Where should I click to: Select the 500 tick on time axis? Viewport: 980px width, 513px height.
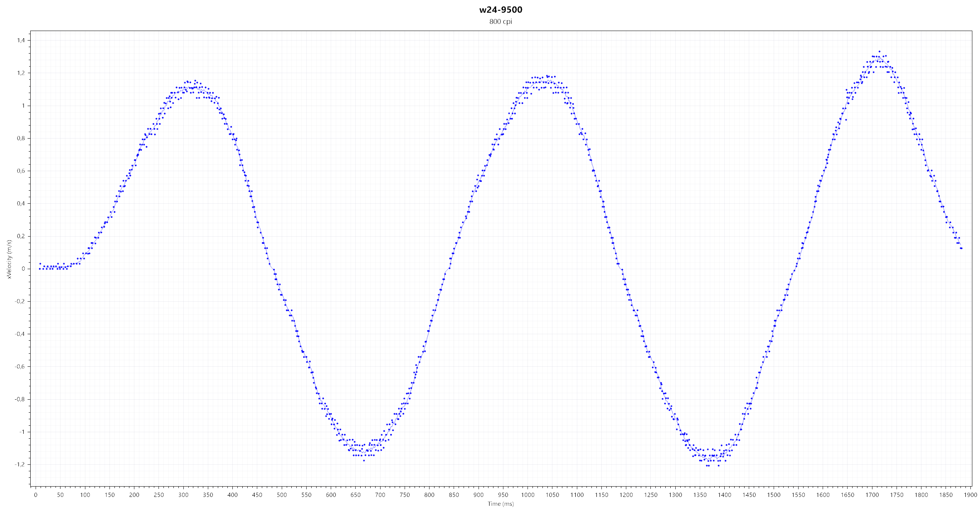pyautogui.click(x=282, y=495)
